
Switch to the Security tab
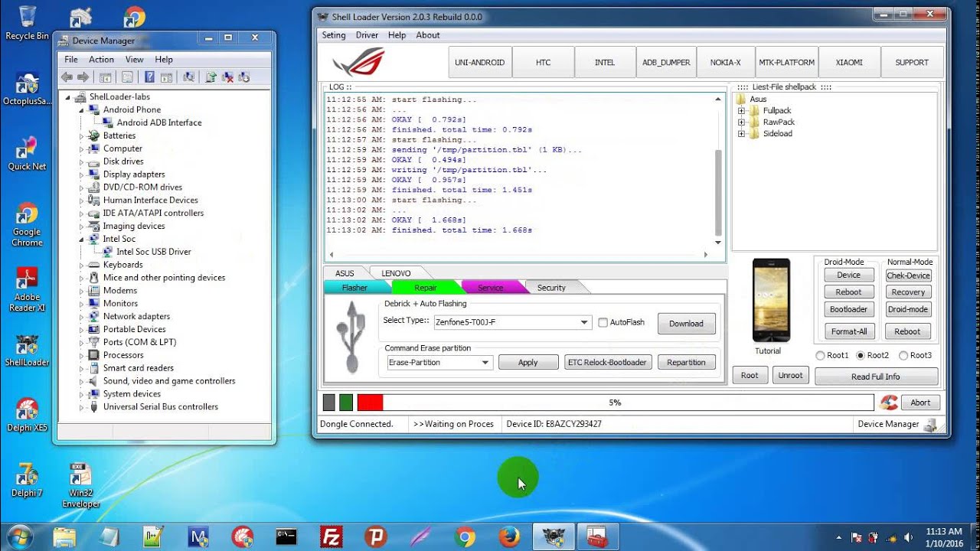551,288
